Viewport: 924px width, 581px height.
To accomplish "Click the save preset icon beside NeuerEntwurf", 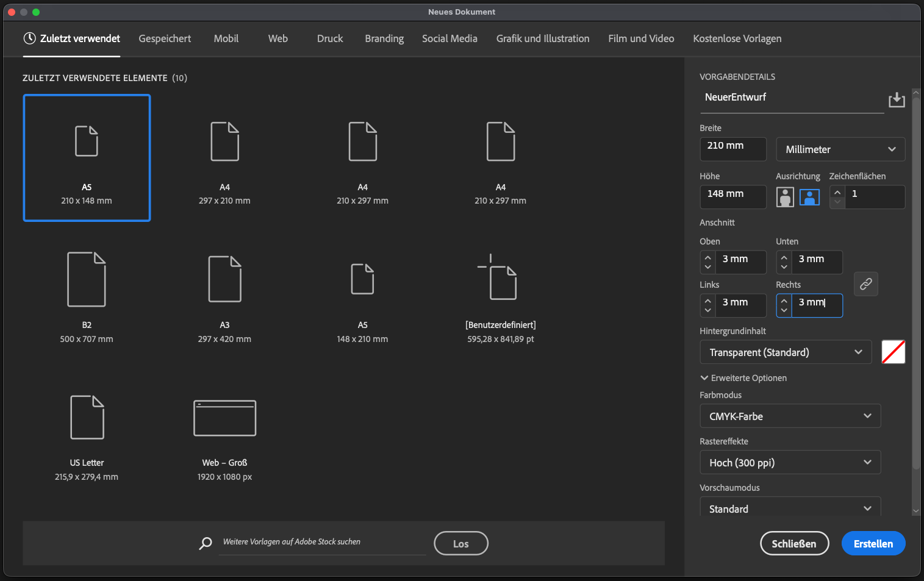I will click(x=896, y=99).
